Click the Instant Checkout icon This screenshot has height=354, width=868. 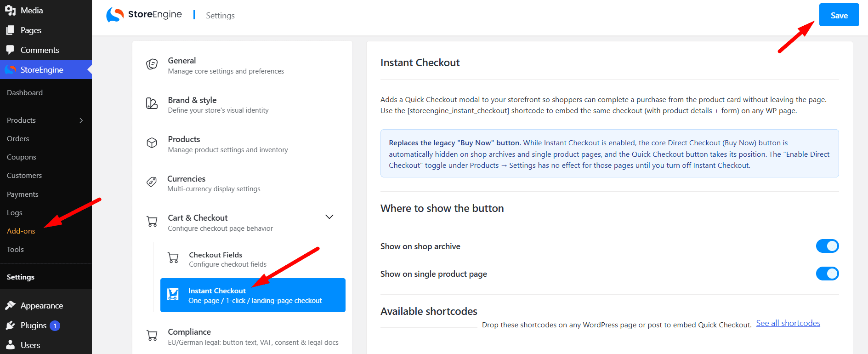coord(173,294)
